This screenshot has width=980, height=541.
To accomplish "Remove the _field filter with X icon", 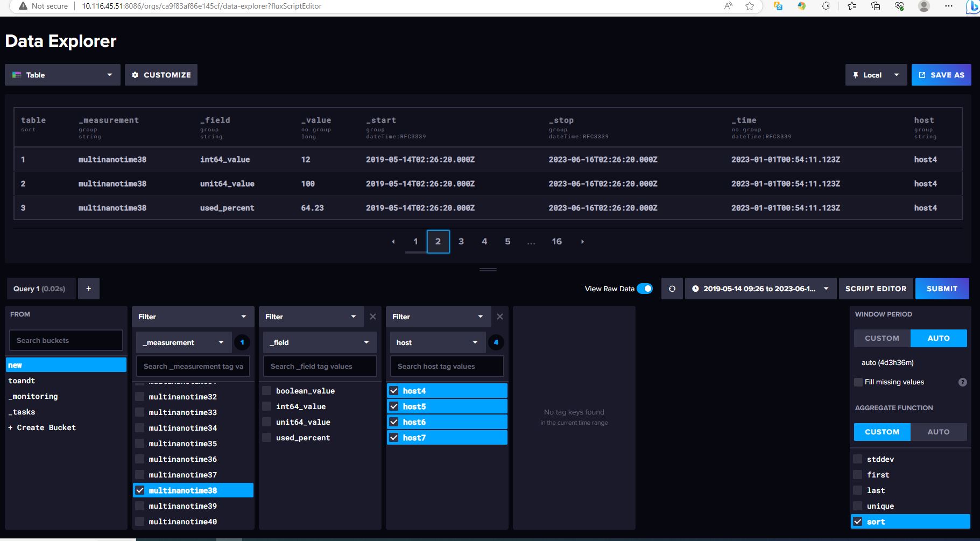I will tap(373, 317).
